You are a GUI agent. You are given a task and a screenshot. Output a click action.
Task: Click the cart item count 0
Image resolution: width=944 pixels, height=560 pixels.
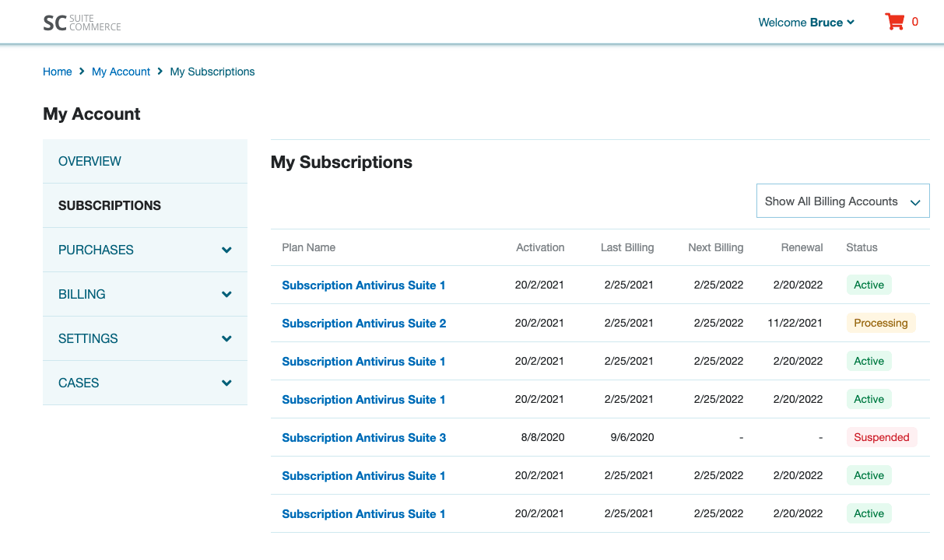(915, 22)
